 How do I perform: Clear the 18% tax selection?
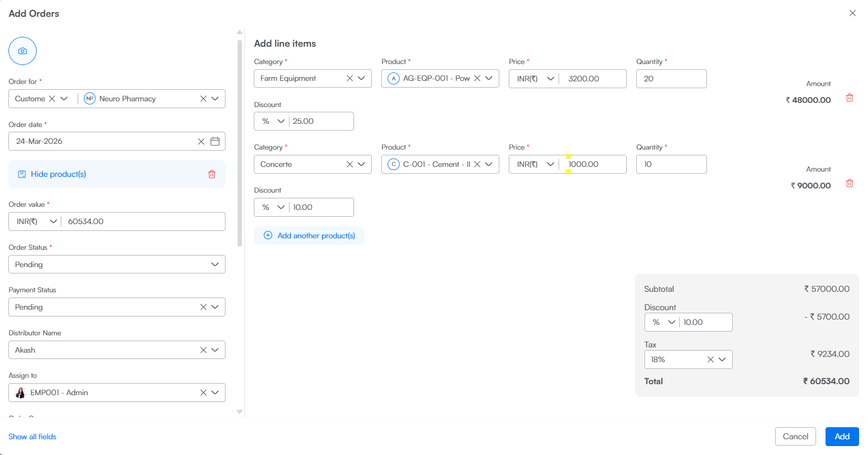click(x=710, y=359)
